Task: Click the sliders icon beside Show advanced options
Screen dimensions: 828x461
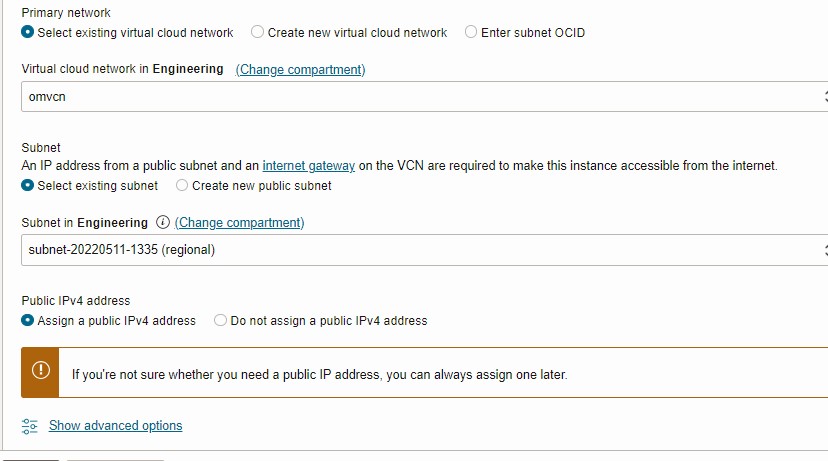Action: click(30, 426)
